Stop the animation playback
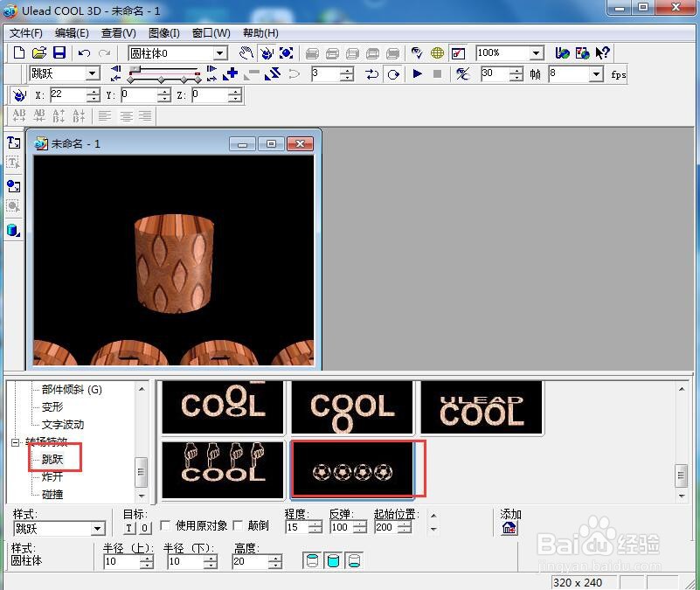This screenshot has height=590, width=700. 438,73
